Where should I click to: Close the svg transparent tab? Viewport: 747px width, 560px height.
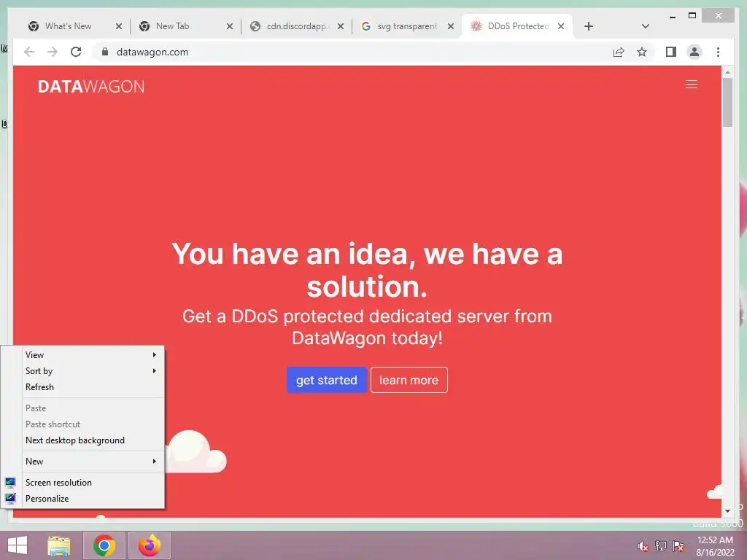coord(451,26)
